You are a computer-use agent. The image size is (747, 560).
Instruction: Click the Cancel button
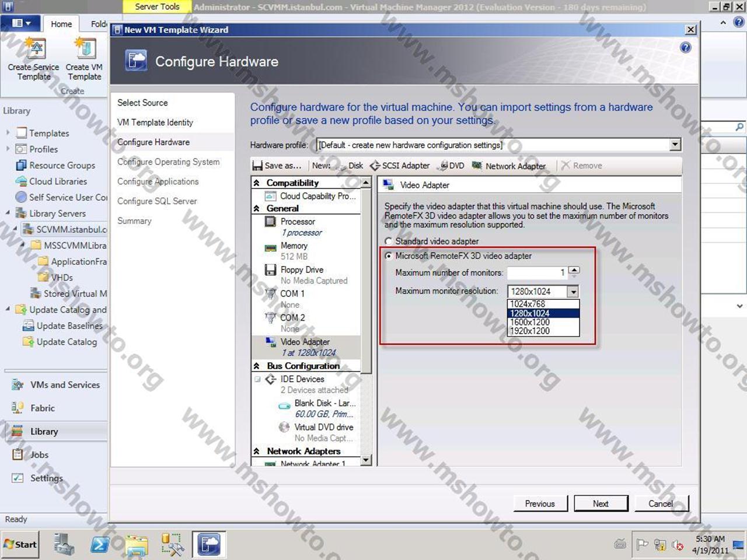coord(661,504)
